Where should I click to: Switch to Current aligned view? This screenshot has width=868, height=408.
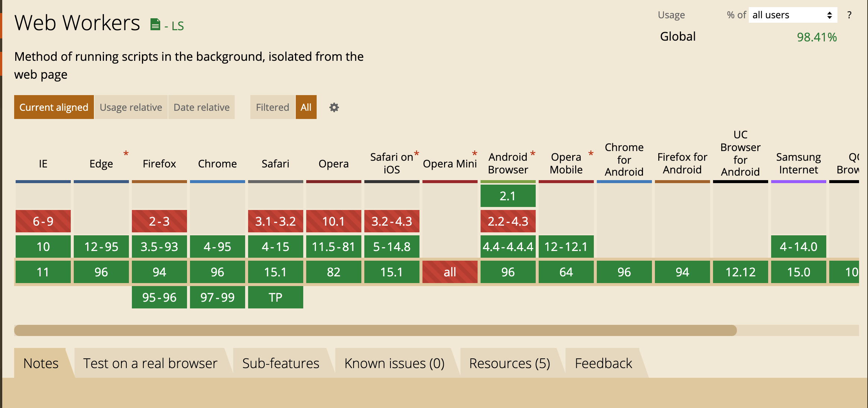coord(54,107)
